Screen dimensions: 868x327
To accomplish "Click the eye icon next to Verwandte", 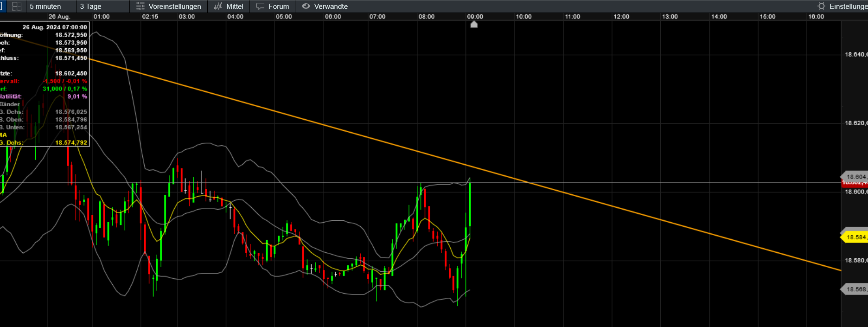I will pos(306,6).
